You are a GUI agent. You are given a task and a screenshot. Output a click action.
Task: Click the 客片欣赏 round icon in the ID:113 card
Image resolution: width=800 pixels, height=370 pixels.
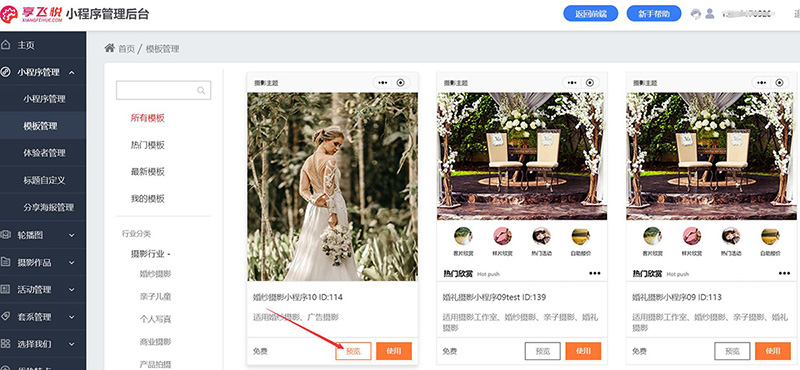(x=653, y=236)
